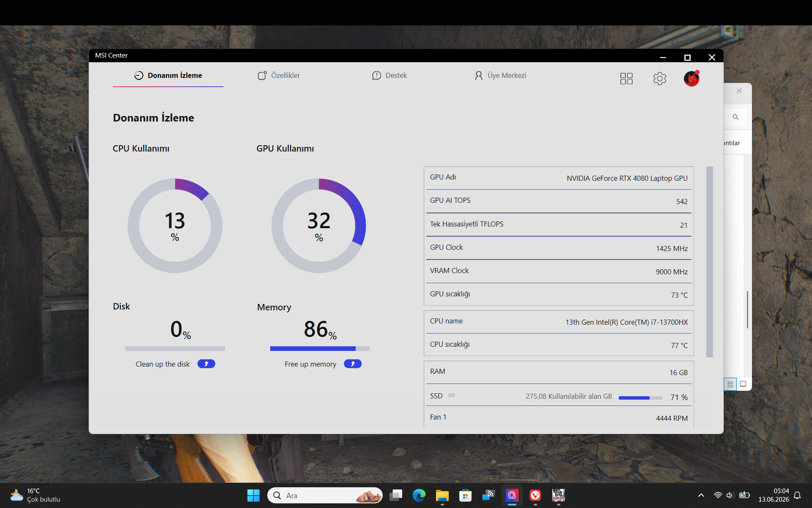This screenshot has height=508, width=812.
Task: Click the small drive icon beside SSD
Action: tap(452, 395)
